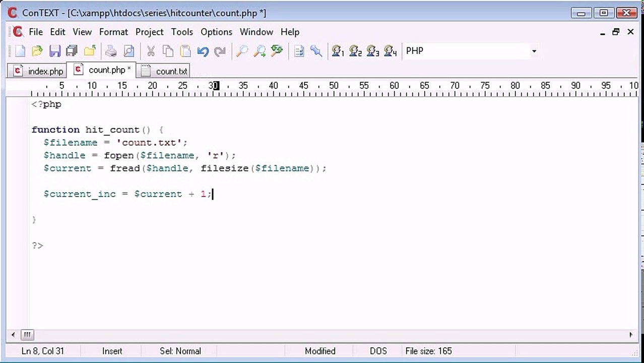Open the Options menu

pos(216,32)
